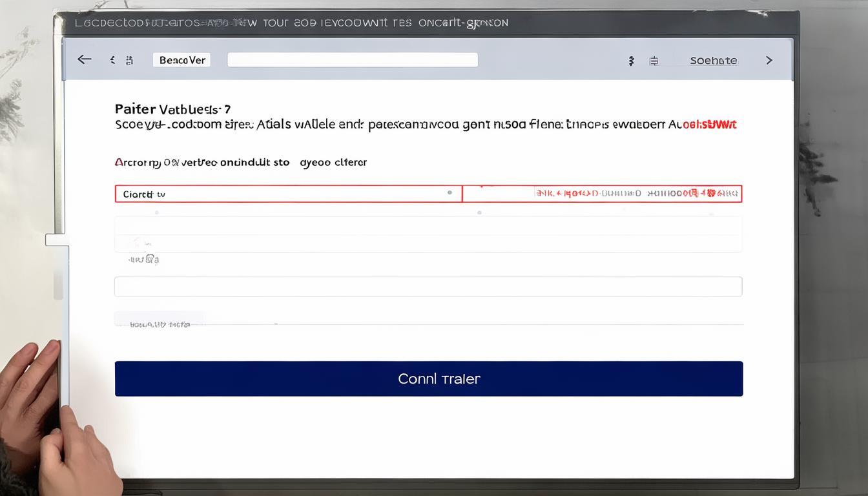868x496 pixels.
Task: Select the small grey tab label above the divider
Action: coord(160,324)
